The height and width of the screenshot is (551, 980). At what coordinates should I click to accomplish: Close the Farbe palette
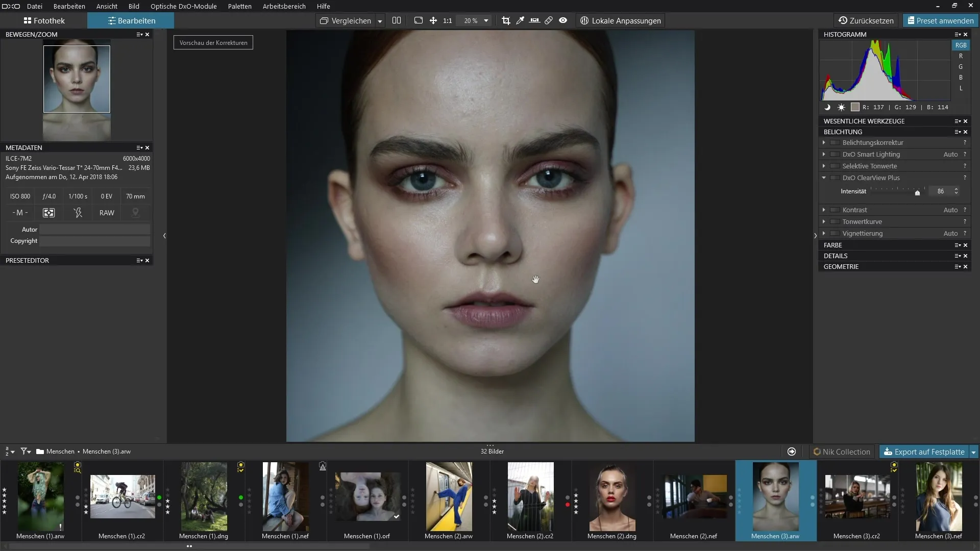pyautogui.click(x=966, y=245)
